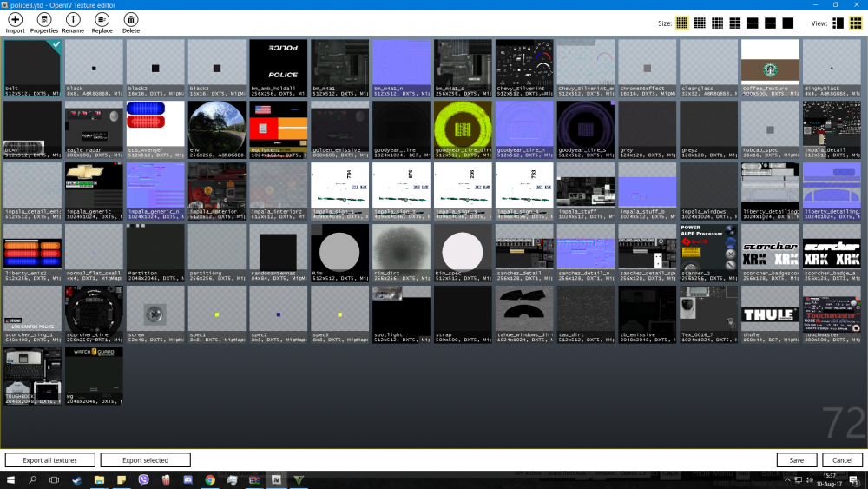
Task: Select the ELS_Avenger texture thumbnail
Action: click(155, 128)
